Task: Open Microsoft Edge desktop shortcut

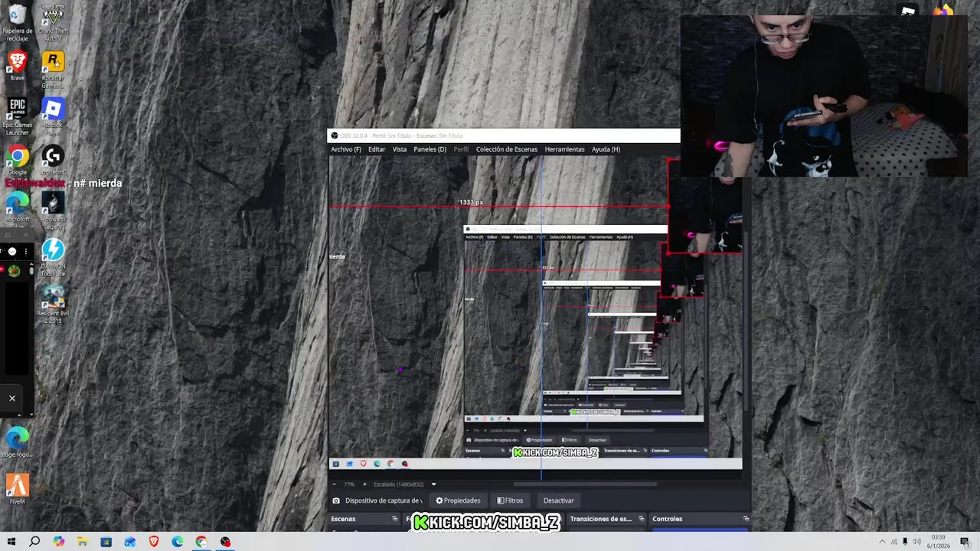Action: pos(17,208)
